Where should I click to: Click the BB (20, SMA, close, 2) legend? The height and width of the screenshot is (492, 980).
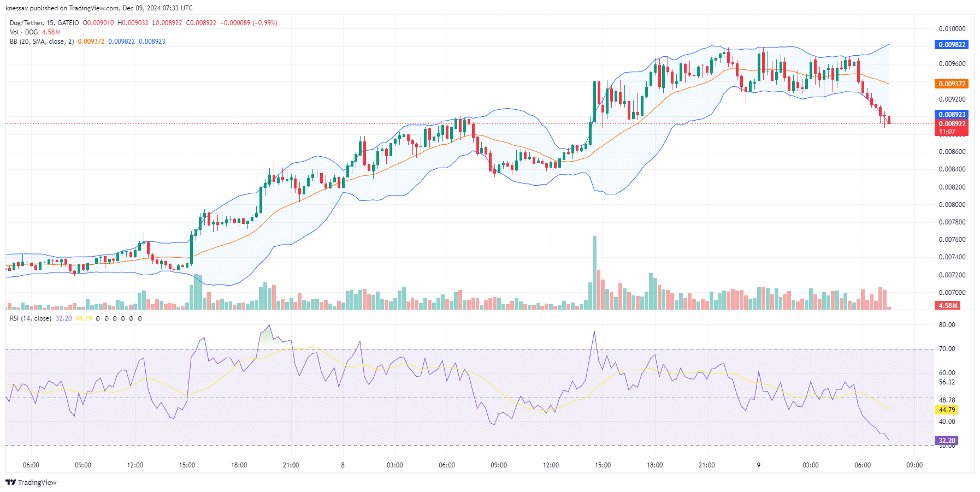coord(42,42)
